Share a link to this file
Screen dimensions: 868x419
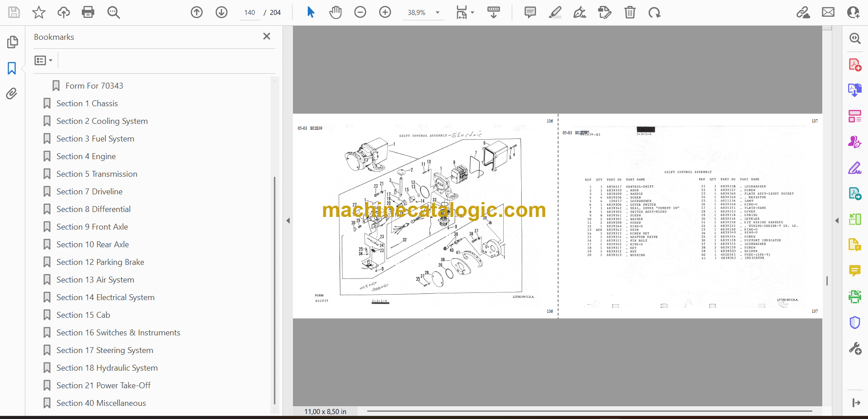(803, 12)
